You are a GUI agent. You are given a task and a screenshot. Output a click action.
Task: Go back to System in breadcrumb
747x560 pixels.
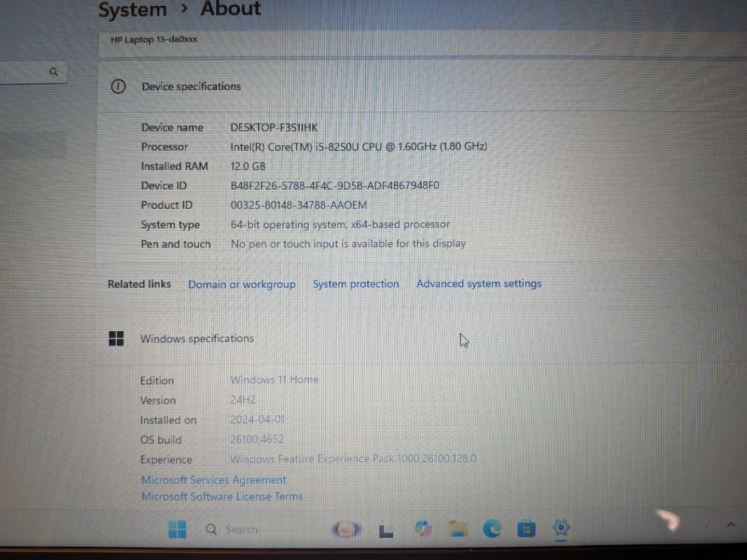[133, 10]
